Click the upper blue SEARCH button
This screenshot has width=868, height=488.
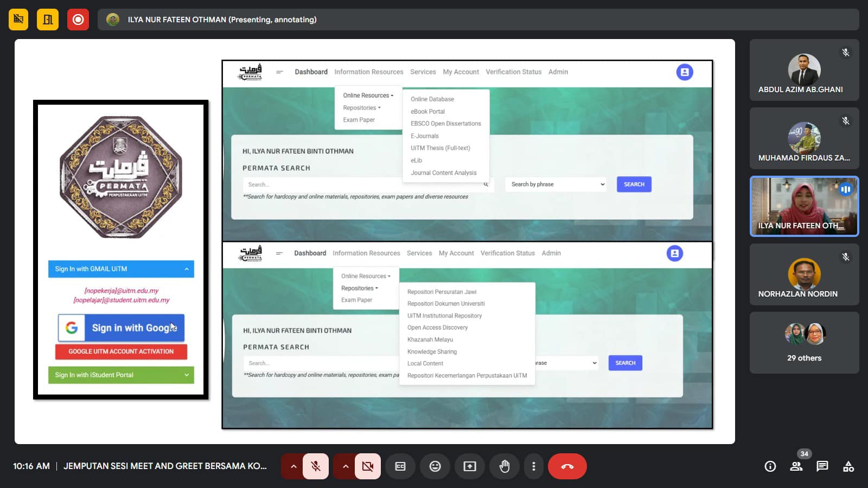634,184
